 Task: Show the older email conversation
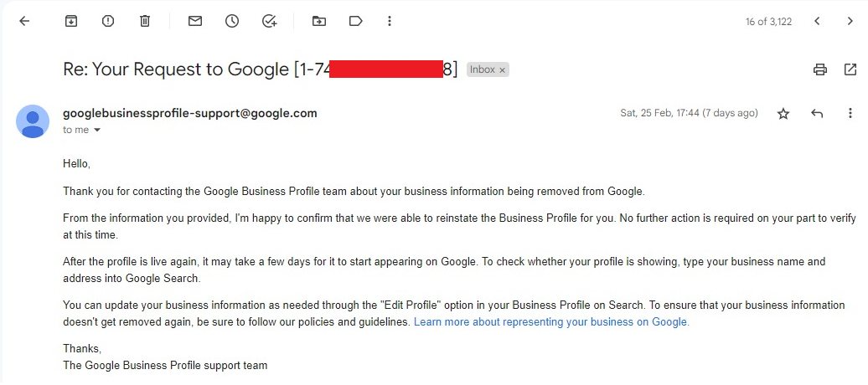(x=850, y=21)
